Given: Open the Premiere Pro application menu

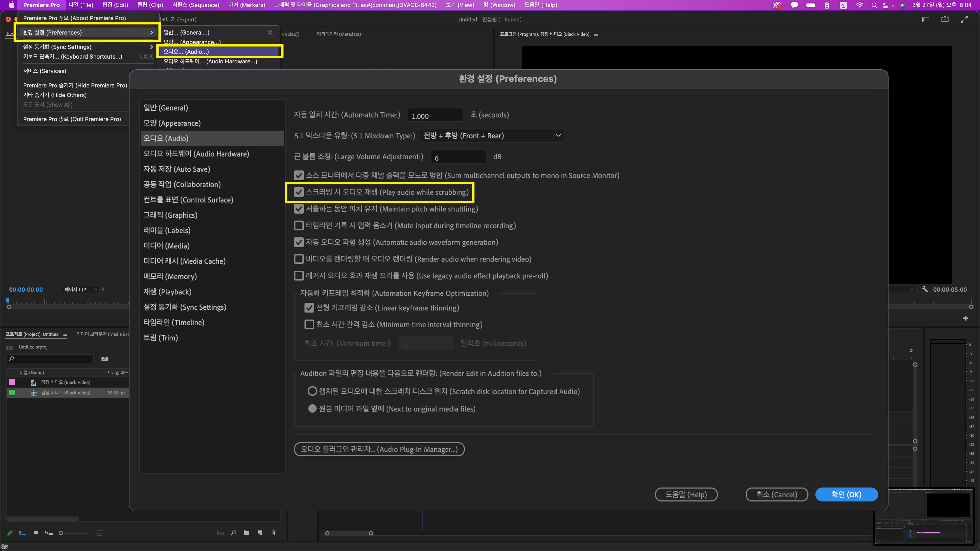Looking at the screenshot, I should (x=42, y=5).
